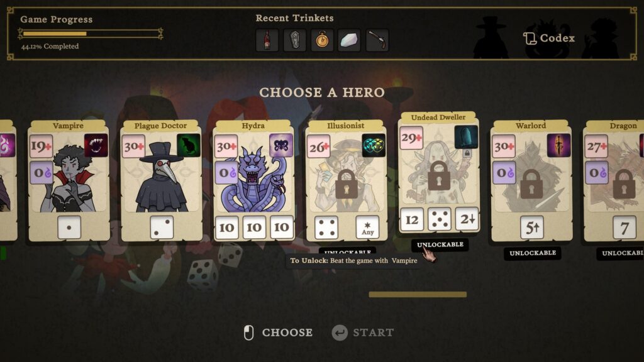Click the pistol trinket icon
Viewport: 644px width, 362px height.
point(377,40)
